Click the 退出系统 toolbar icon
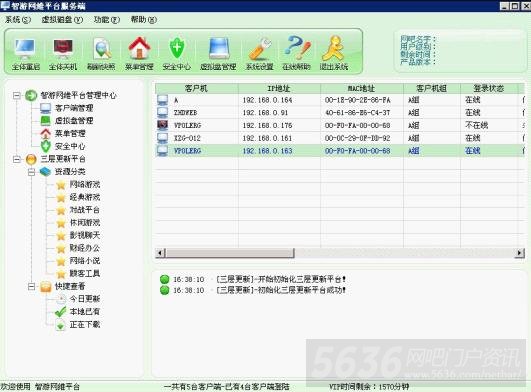The width and height of the screenshot is (531, 392). (x=334, y=53)
